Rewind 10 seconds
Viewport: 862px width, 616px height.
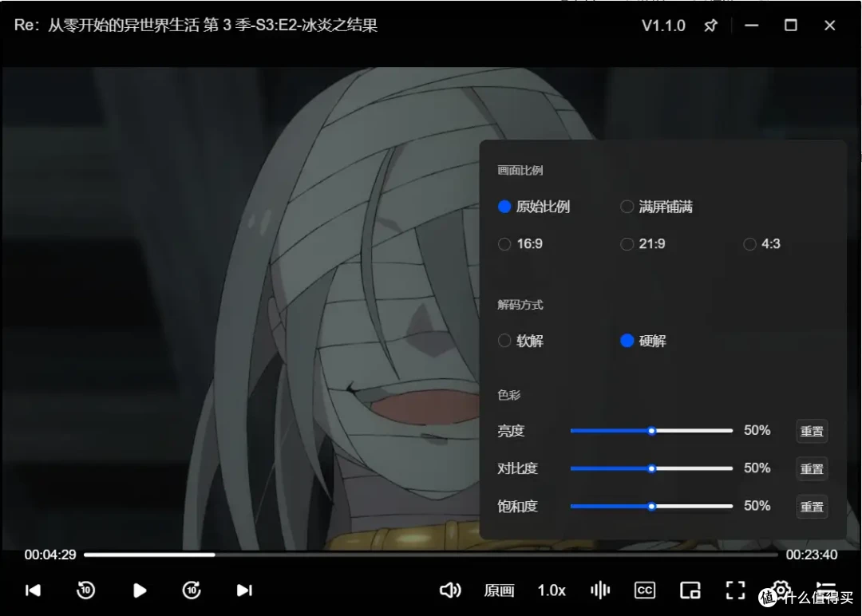(85, 590)
